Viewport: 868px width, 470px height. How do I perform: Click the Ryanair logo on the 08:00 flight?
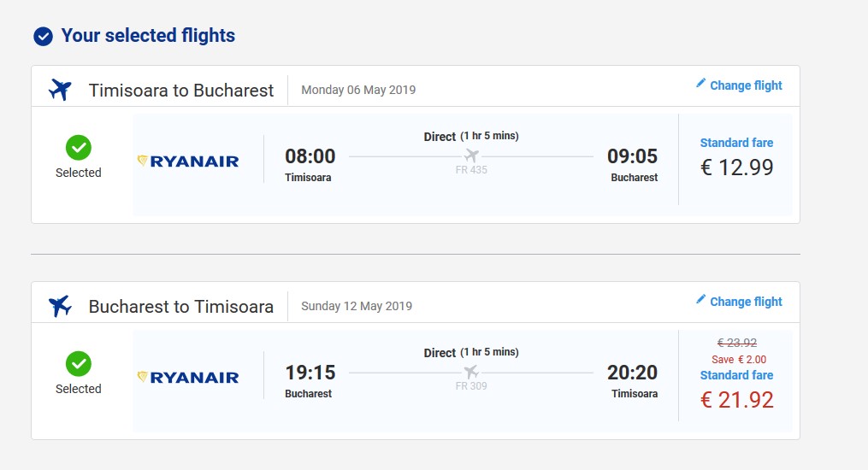pos(188,161)
